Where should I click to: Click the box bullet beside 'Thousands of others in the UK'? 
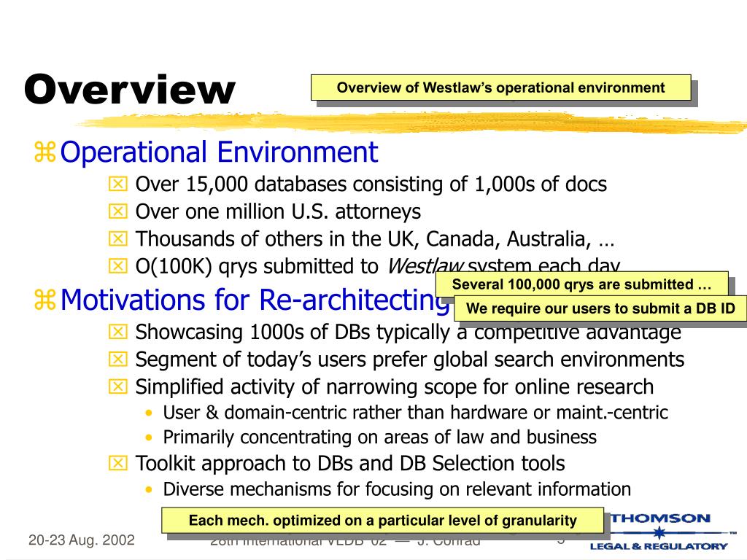pos(117,238)
